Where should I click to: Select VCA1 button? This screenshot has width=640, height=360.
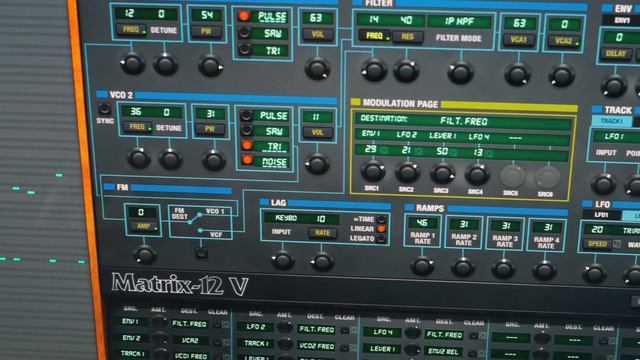tap(518, 40)
